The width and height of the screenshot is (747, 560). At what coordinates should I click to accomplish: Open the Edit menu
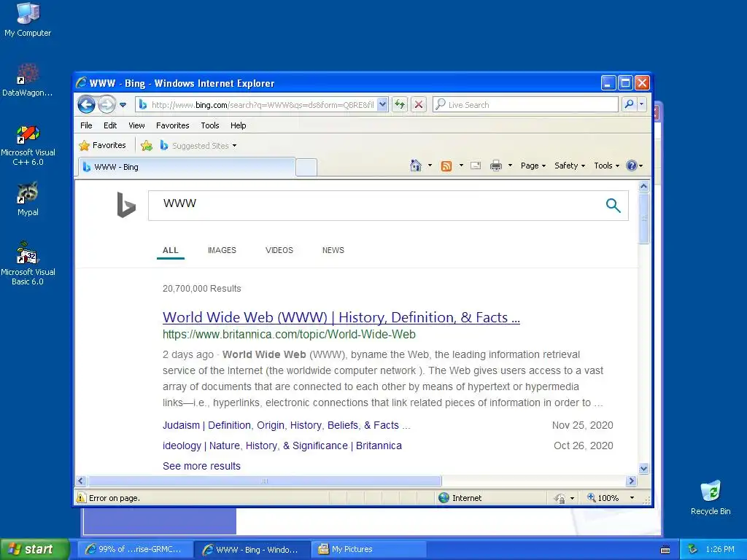110,125
